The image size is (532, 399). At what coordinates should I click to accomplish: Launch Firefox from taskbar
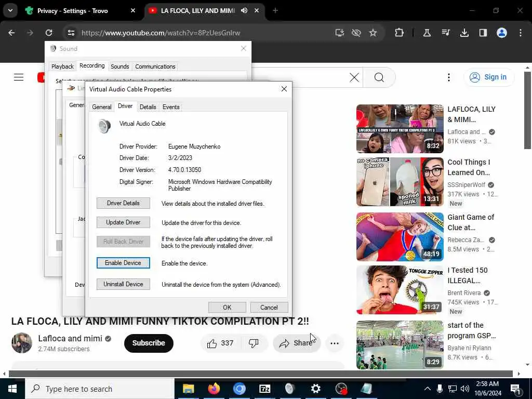pos(214,389)
